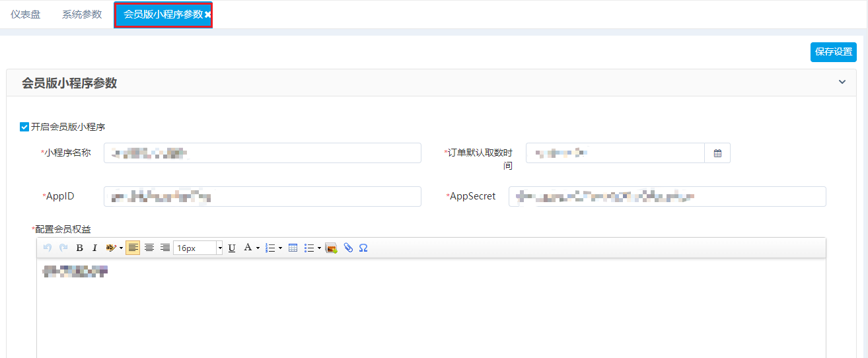
Task: Insert a table in the editor
Action: (x=293, y=248)
